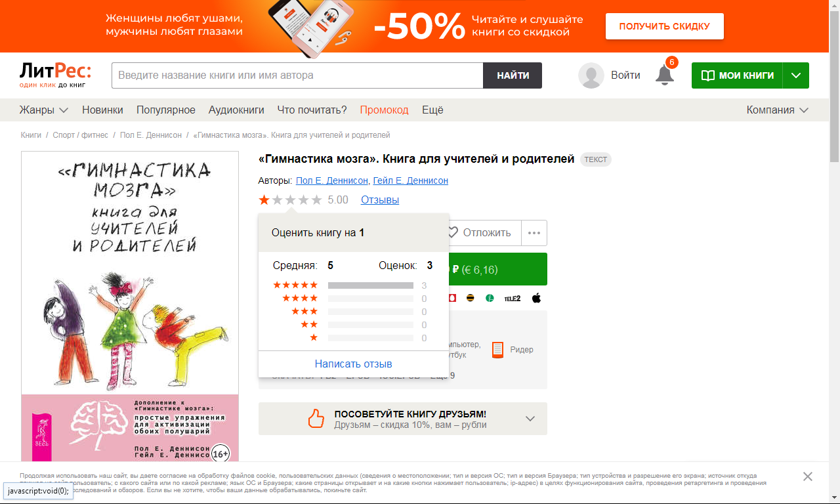Click the Получить скидку button

[x=664, y=26]
